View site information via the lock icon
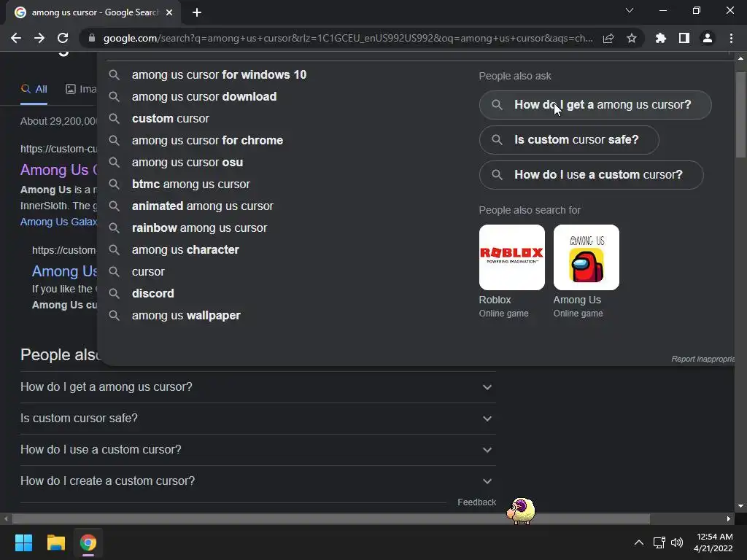 pyautogui.click(x=91, y=38)
